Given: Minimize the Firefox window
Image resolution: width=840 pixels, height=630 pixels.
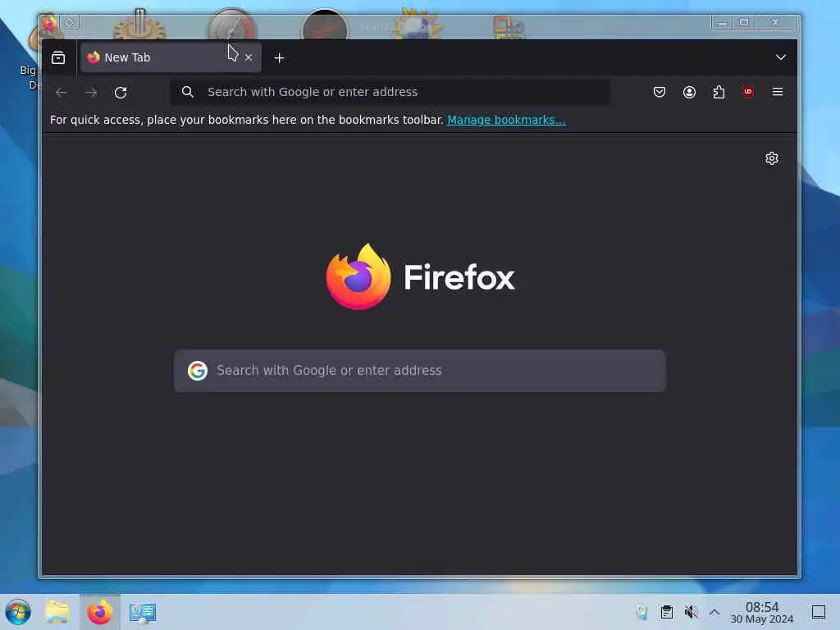Looking at the screenshot, I should [722, 22].
